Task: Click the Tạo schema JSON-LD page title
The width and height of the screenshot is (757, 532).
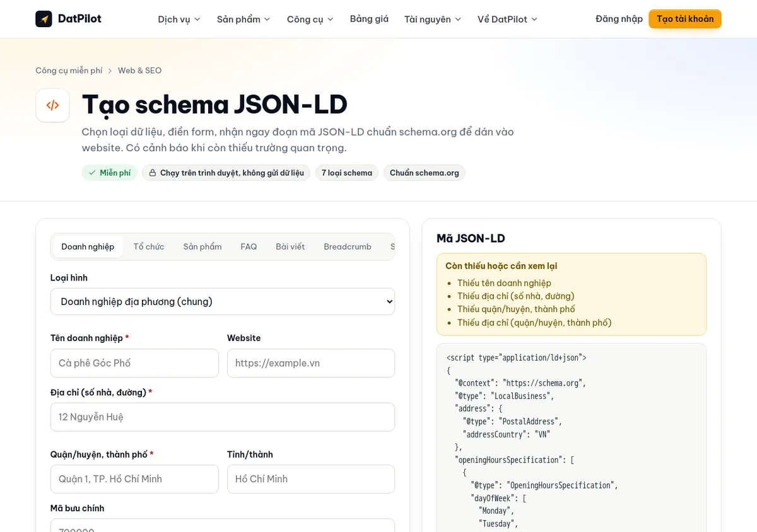Action: (x=214, y=105)
